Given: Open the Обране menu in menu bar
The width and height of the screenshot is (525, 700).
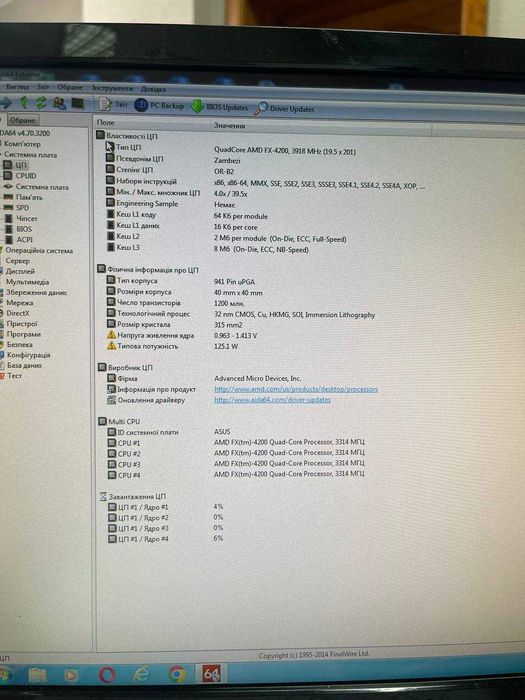Looking at the screenshot, I should tap(70, 88).
